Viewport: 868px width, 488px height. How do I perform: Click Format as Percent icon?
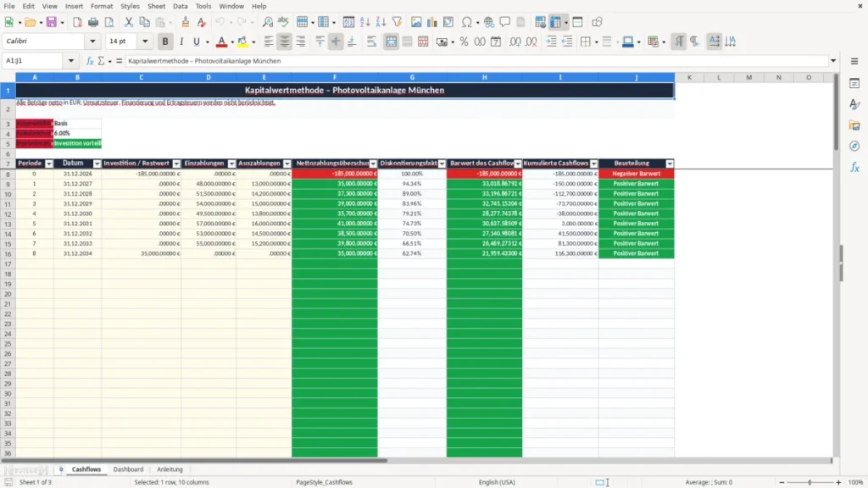(464, 42)
